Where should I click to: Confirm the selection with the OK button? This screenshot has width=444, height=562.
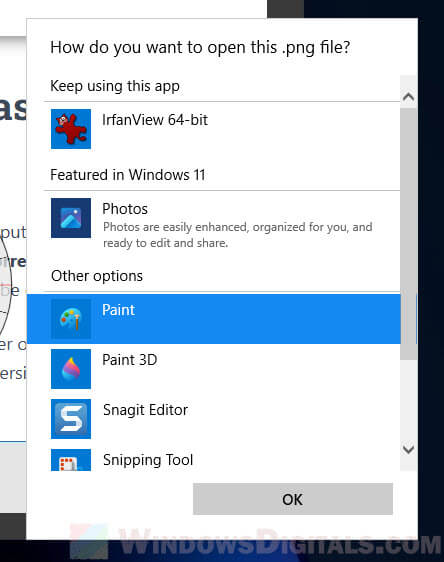(x=293, y=499)
